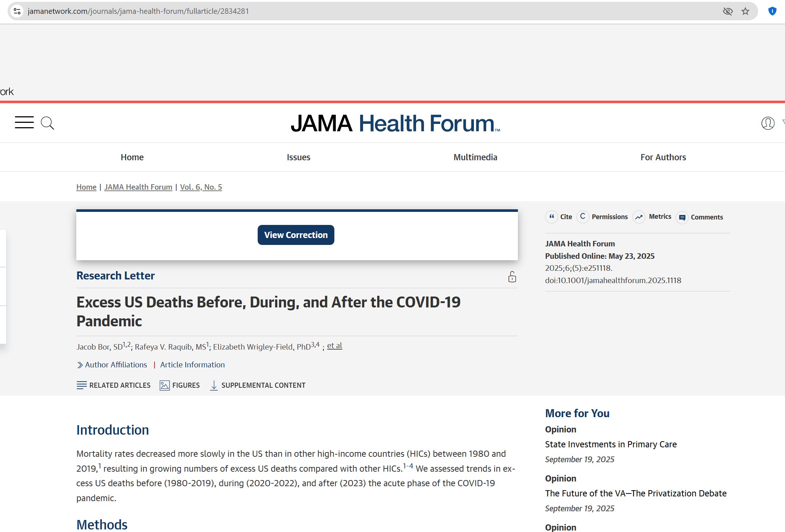Open the hamburger navigation menu
785x532 pixels.
click(24, 123)
